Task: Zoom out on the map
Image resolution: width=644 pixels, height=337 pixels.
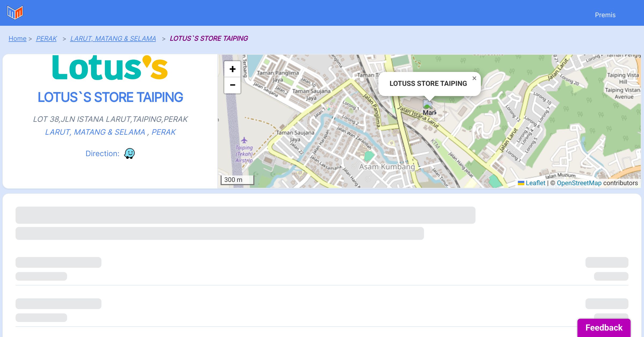Action: (x=232, y=85)
